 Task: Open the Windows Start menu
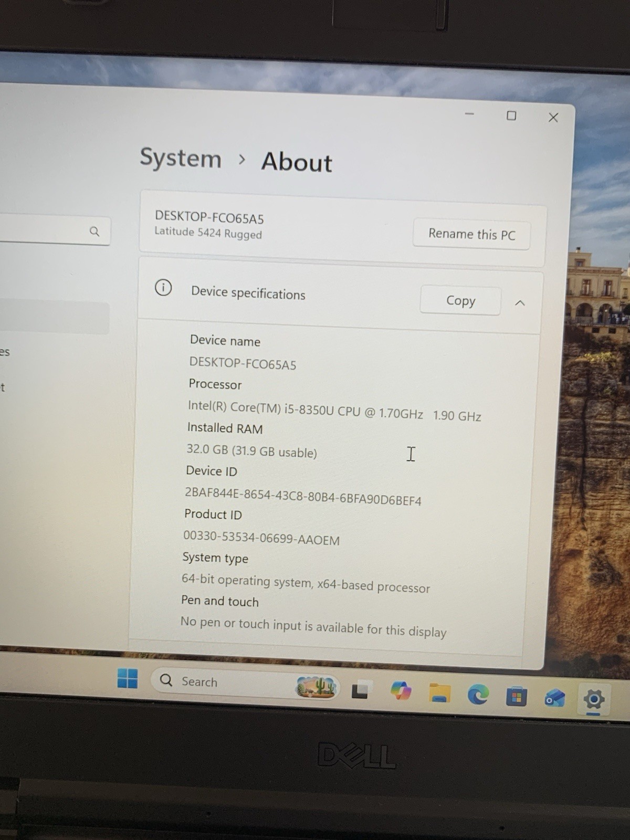[128, 678]
